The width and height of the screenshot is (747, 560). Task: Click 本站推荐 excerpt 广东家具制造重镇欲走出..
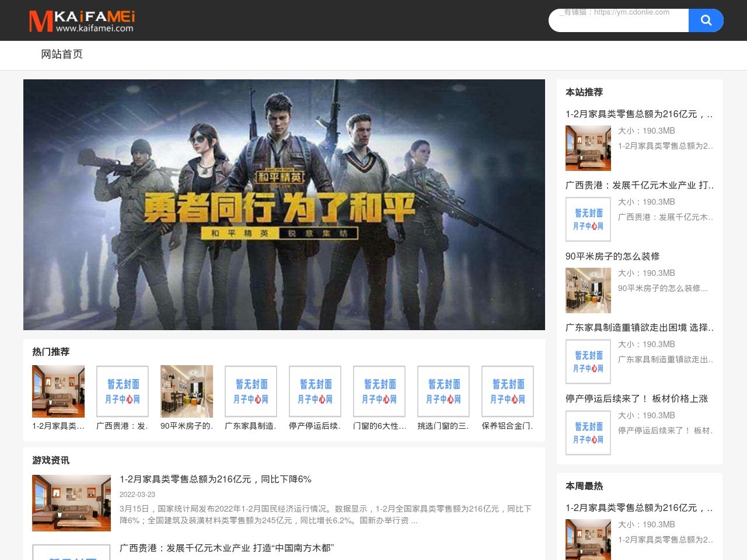[665, 359]
